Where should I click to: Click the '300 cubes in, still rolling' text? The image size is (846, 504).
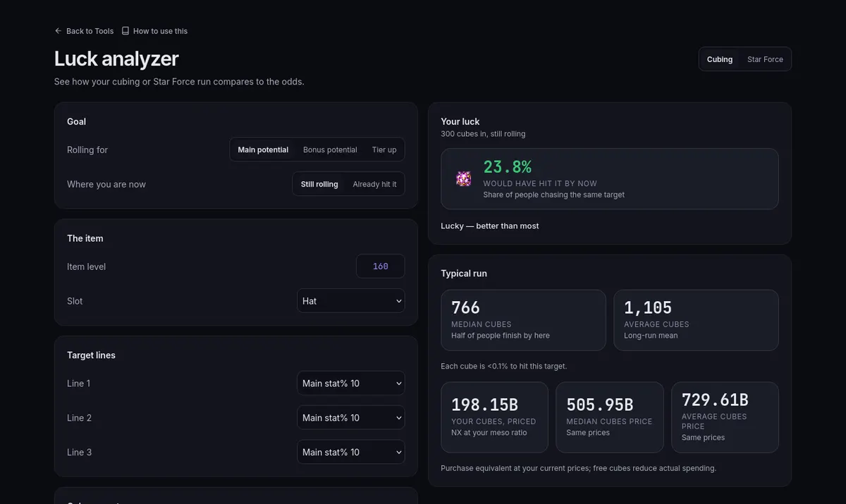click(483, 134)
